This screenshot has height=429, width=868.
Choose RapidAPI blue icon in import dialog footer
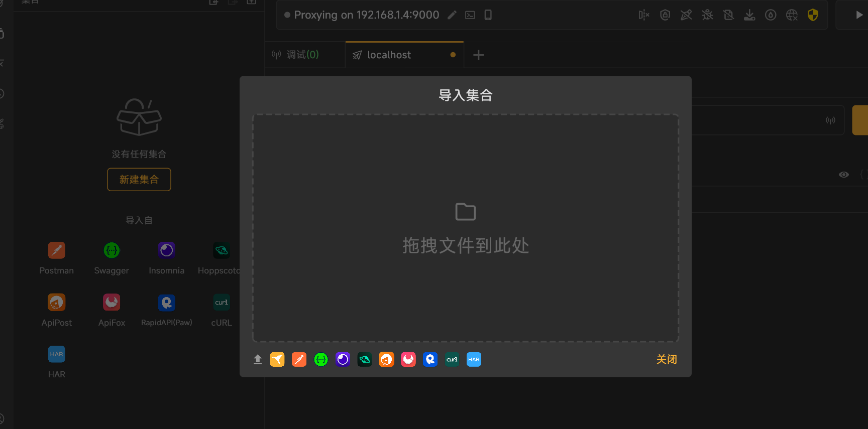pos(430,359)
